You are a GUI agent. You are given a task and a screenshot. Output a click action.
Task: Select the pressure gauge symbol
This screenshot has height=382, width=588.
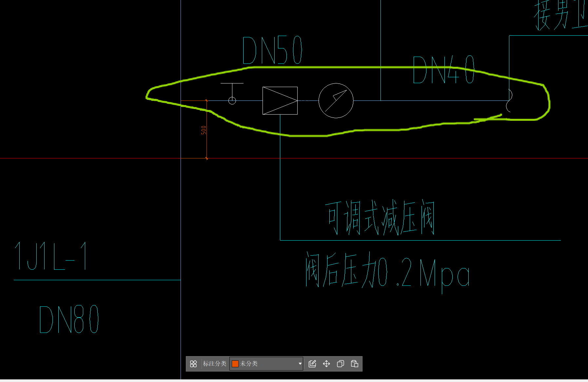pos(336,100)
